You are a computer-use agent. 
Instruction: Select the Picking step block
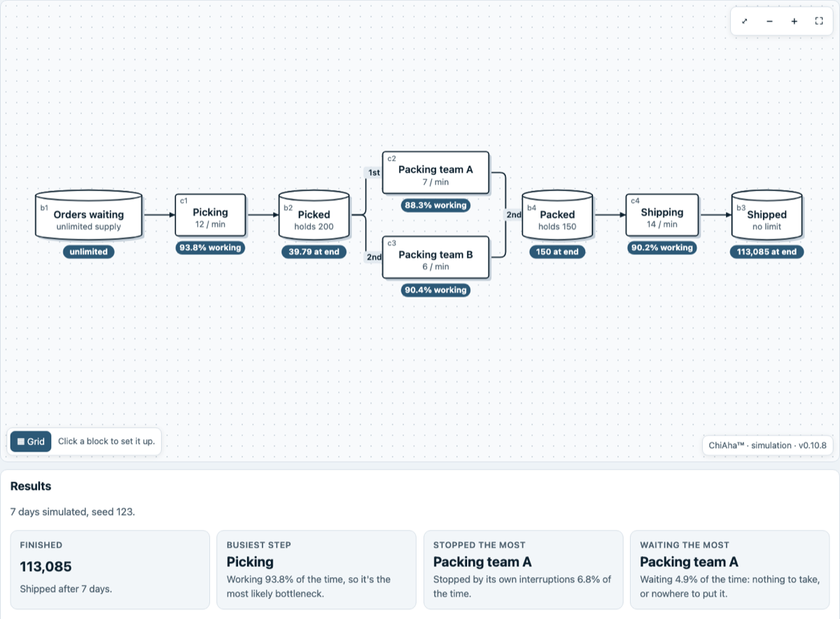point(210,215)
